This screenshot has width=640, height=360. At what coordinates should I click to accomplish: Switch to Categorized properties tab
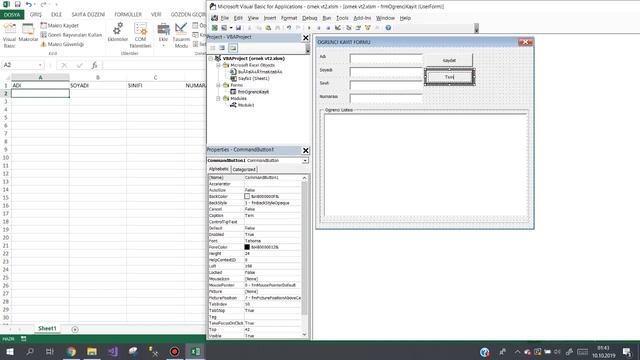pyautogui.click(x=244, y=169)
